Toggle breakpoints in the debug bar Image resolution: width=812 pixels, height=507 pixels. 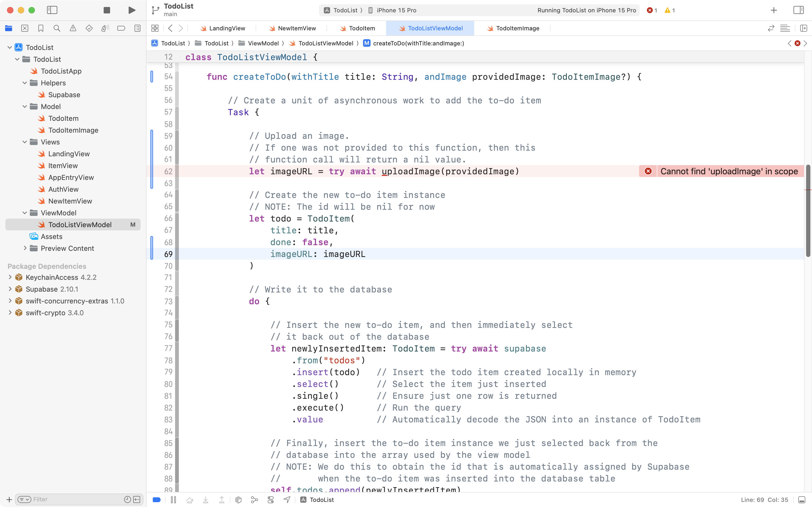[x=156, y=500]
